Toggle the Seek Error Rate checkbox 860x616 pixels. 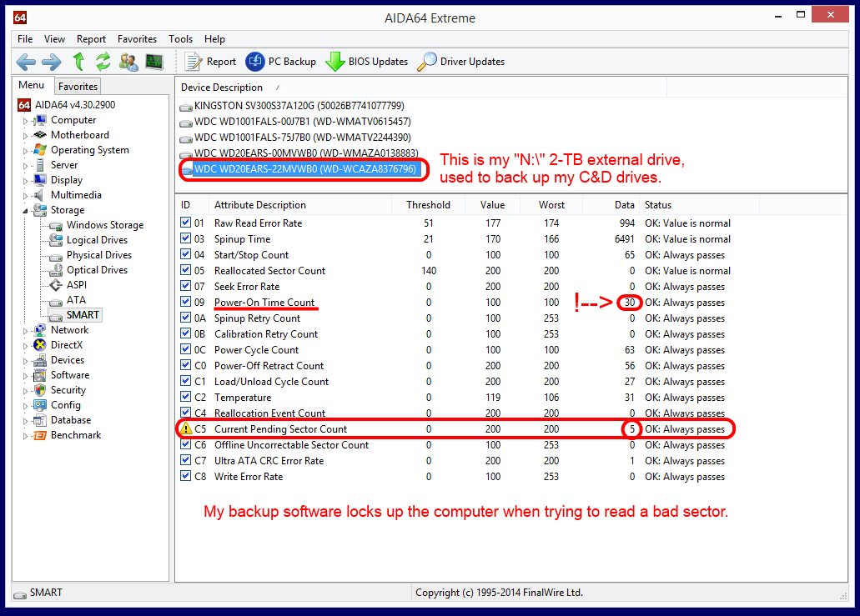(186, 286)
